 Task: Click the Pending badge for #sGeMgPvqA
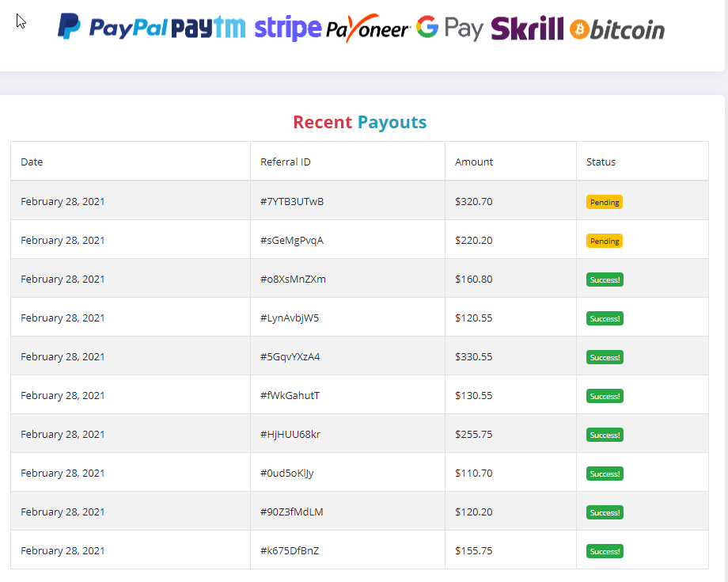(604, 241)
